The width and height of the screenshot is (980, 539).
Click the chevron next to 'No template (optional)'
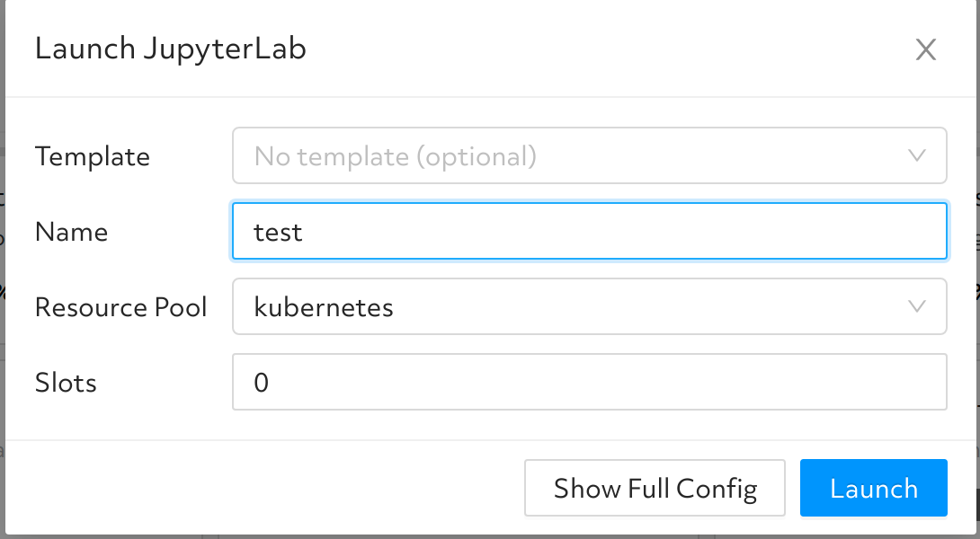point(916,155)
